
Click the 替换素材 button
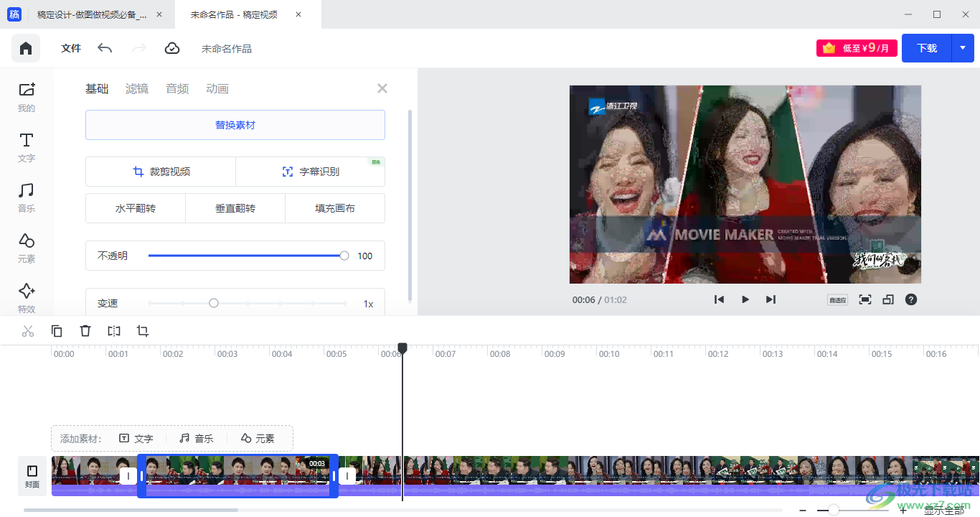pos(235,125)
